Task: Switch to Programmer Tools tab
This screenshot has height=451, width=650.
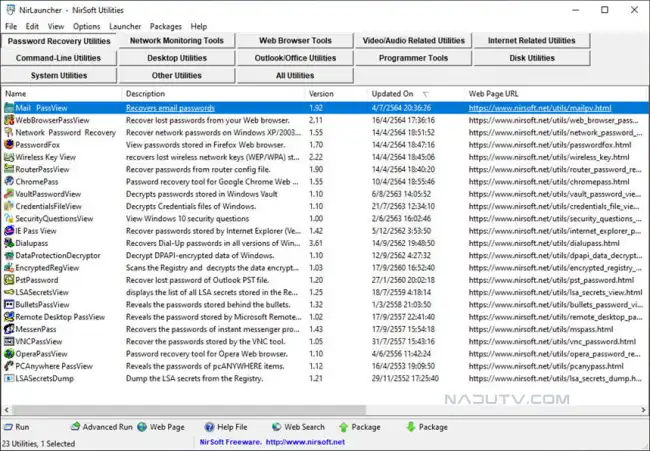Action: pos(413,58)
